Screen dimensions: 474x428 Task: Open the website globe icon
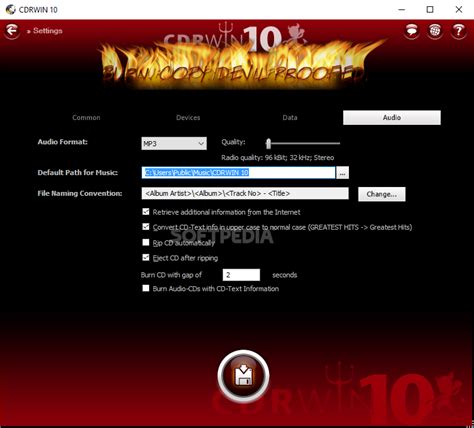pyautogui.click(x=435, y=31)
